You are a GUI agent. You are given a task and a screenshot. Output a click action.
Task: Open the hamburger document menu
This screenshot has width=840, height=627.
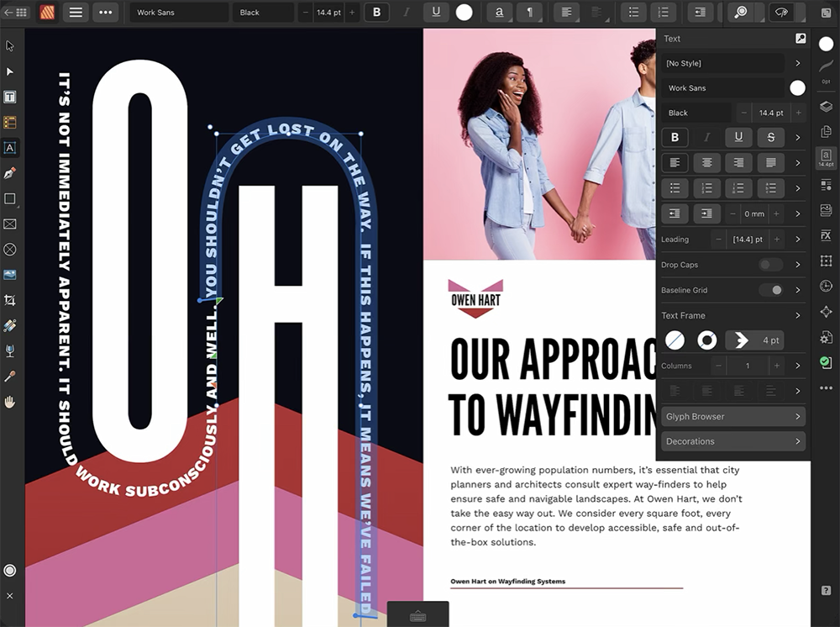pos(76,13)
